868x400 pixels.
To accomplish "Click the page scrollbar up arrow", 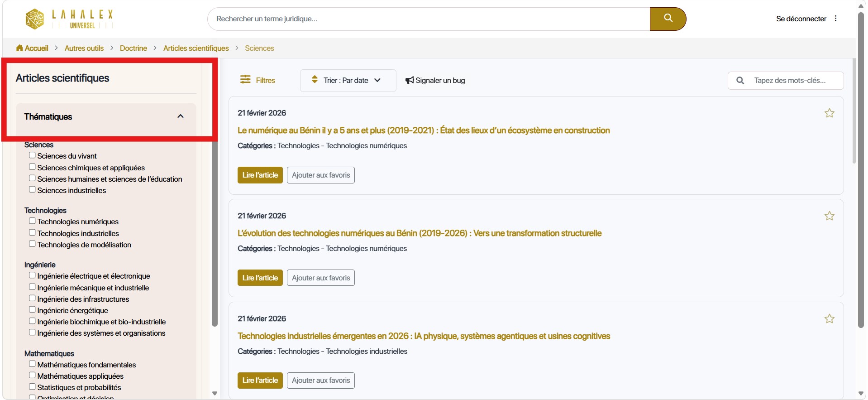I will point(861,6).
